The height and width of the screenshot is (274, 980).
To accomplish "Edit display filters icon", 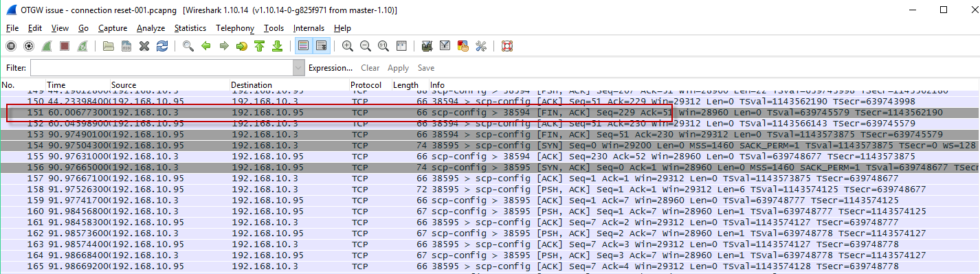I will [x=445, y=46].
